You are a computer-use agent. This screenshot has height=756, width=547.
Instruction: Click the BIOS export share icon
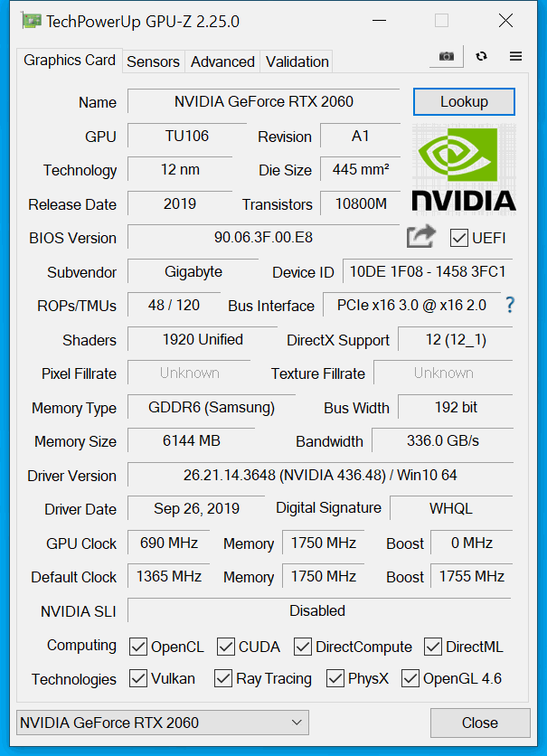(420, 237)
